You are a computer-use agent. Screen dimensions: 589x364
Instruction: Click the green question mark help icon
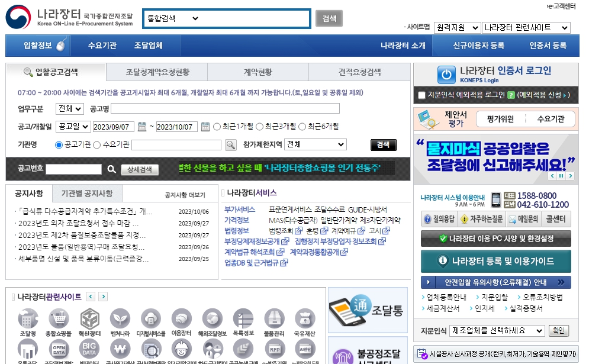click(x=511, y=95)
